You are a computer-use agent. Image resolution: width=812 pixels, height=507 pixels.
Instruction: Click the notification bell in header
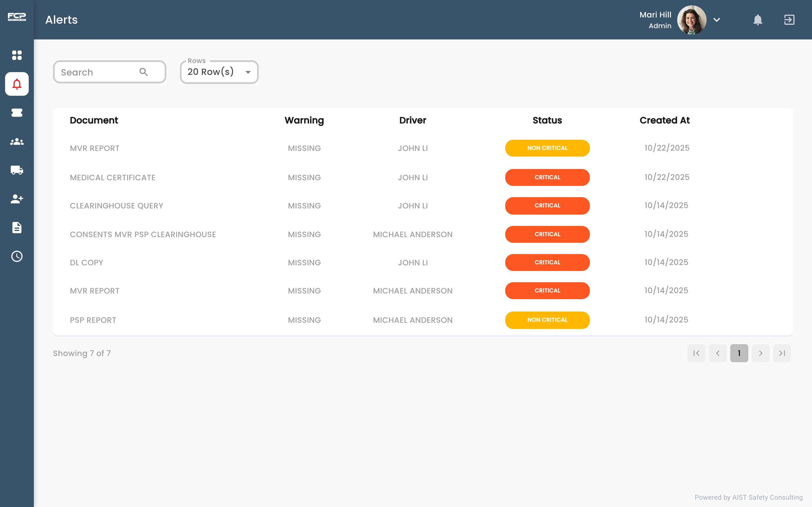click(758, 20)
